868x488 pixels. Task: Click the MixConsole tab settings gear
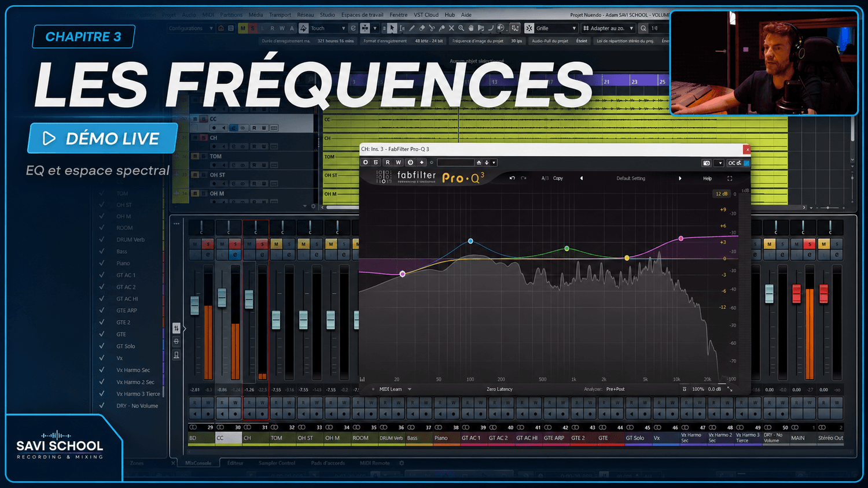click(402, 463)
